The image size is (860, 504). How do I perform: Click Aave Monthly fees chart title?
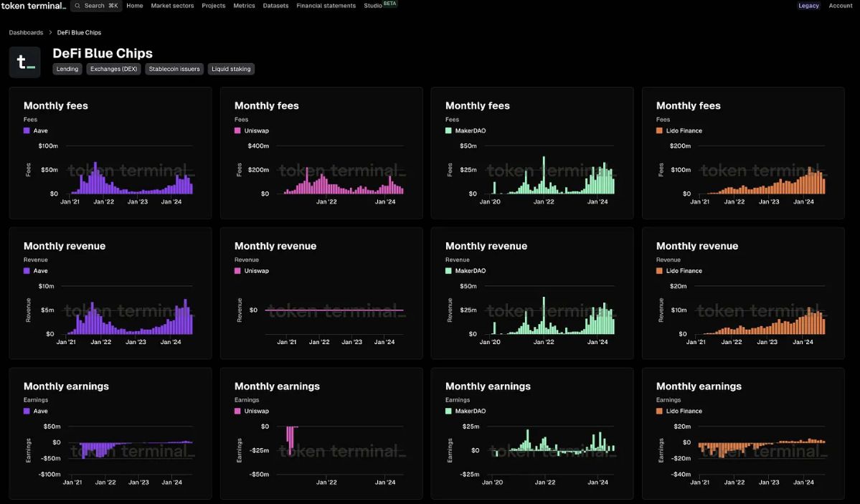(x=55, y=106)
